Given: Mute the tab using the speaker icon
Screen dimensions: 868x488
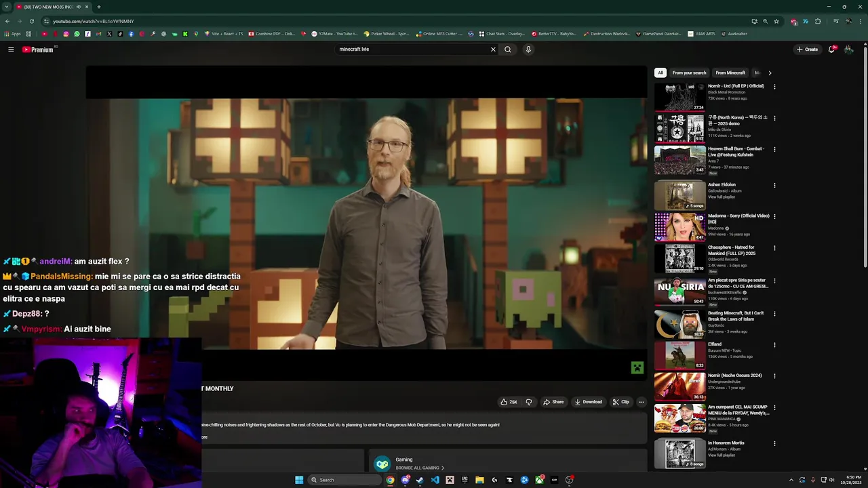Looking at the screenshot, I should (x=79, y=7).
